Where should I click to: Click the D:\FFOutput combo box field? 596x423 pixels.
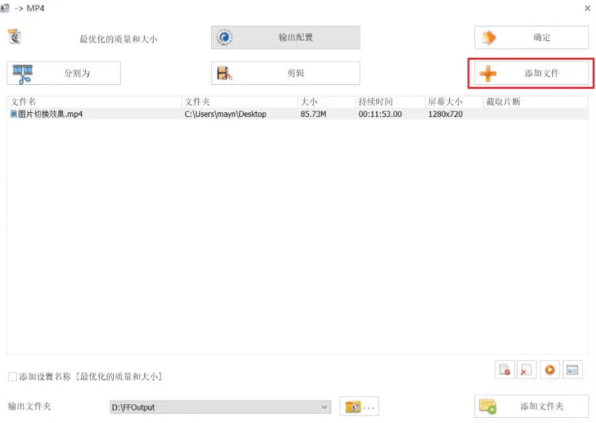220,407
